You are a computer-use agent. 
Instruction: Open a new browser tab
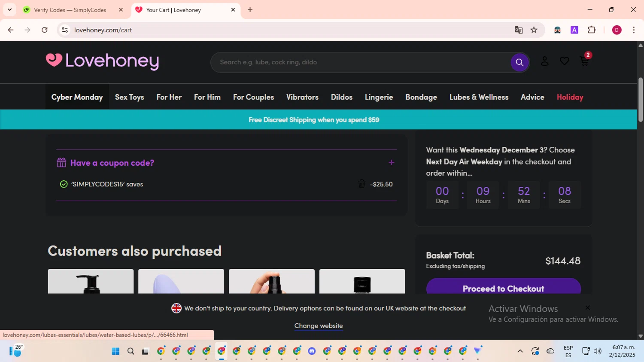(x=250, y=9)
